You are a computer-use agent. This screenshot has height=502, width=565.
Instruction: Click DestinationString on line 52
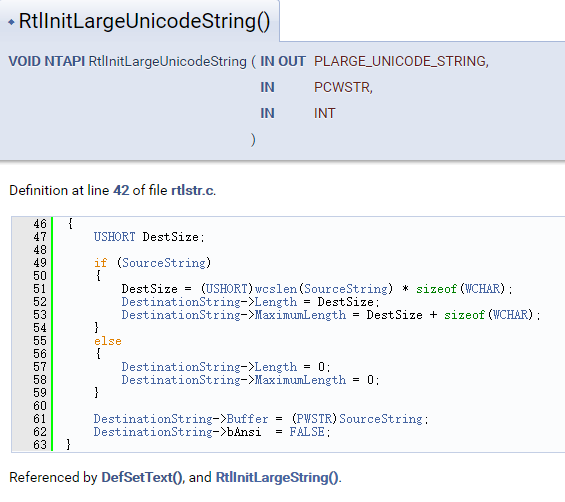(181, 302)
